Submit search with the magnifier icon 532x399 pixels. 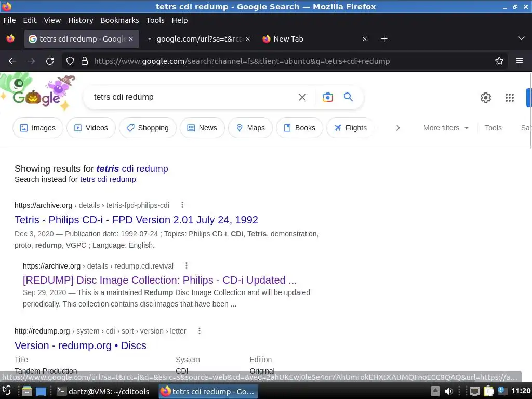[348, 97]
